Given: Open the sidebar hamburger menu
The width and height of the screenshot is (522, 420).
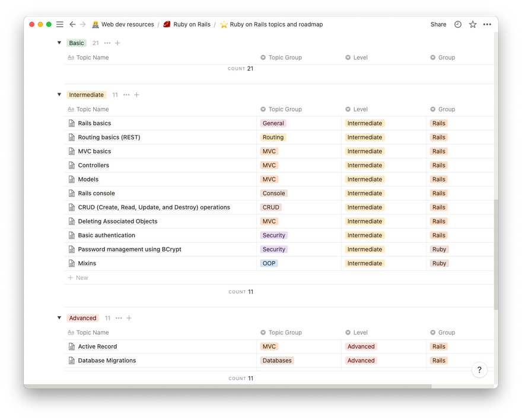Looking at the screenshot, I should [60, 24].
